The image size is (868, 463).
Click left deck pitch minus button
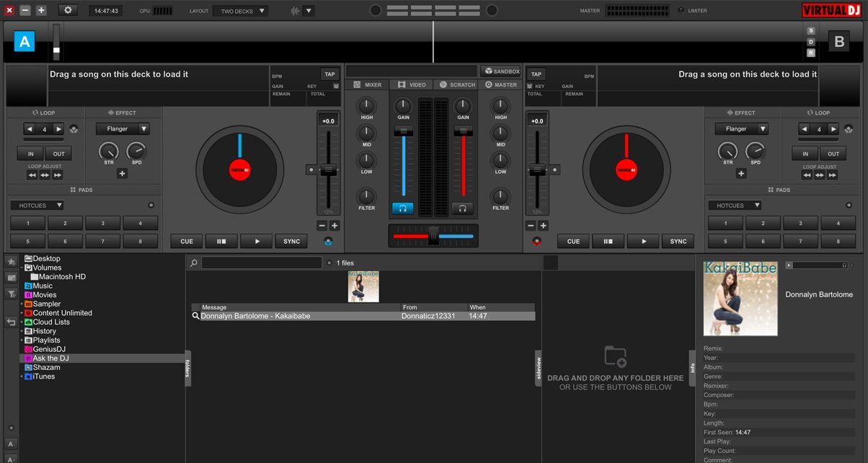(x=322, y=226)
